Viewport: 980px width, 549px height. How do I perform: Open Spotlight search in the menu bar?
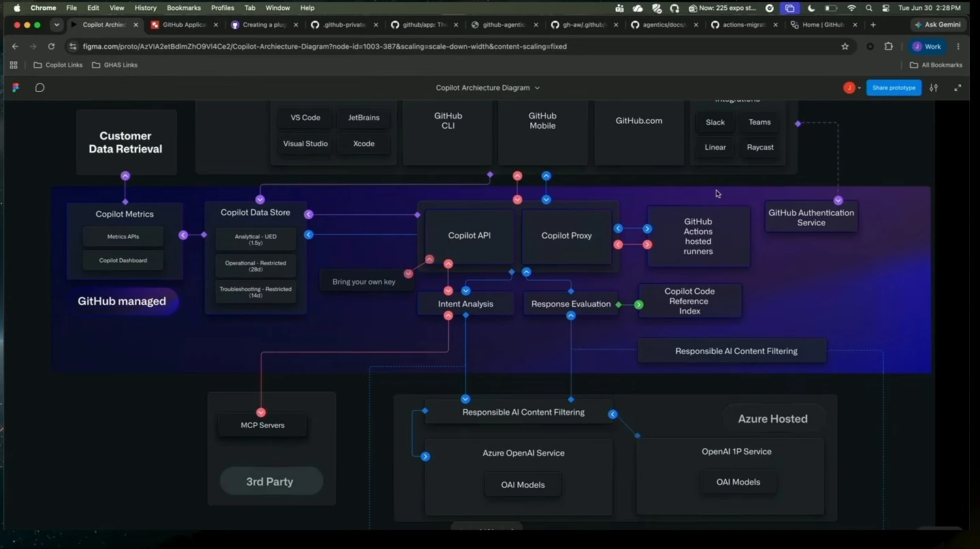[x=869, y=8]
